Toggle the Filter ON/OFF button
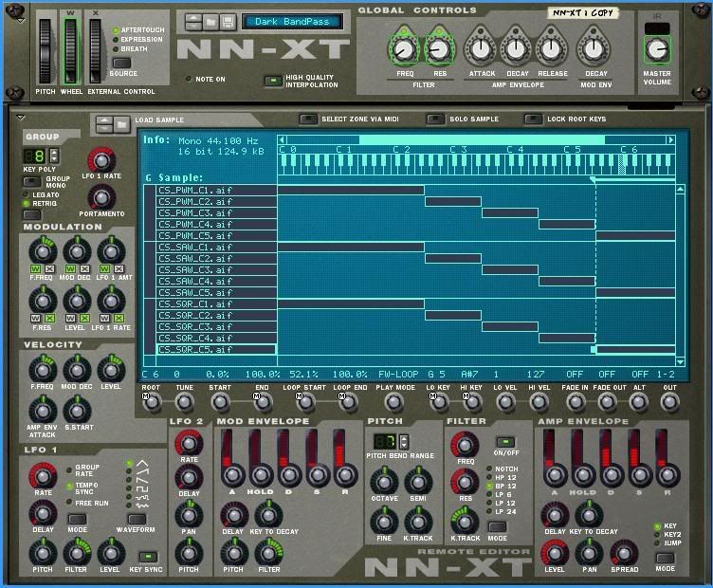Viewport: 713px width, 588px height. pos(504,442)
